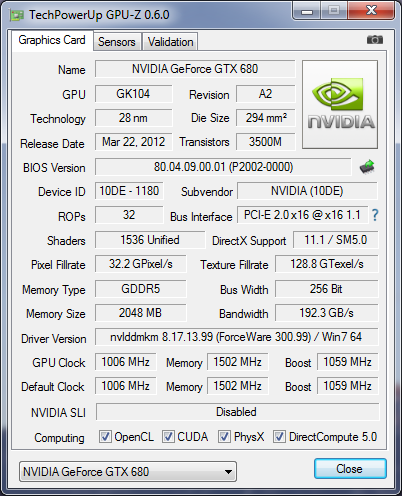Image resolution: width=402 pixels, height=496 pixels.
Task: Minimize the GPU-Z window
Action: 307,11
